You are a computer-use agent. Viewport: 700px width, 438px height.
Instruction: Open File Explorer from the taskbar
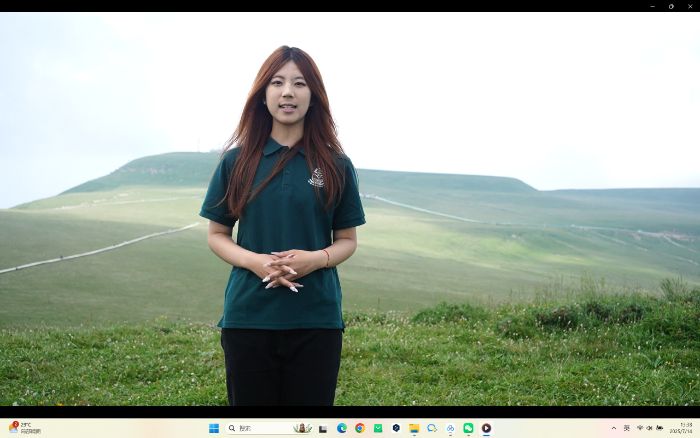tap(414, 428)
